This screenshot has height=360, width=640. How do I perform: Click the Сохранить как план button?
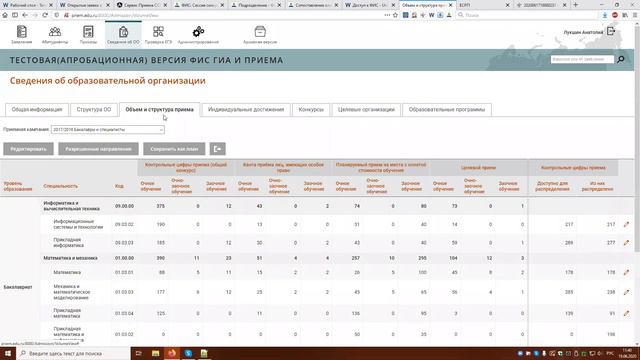tap(174, 149)
